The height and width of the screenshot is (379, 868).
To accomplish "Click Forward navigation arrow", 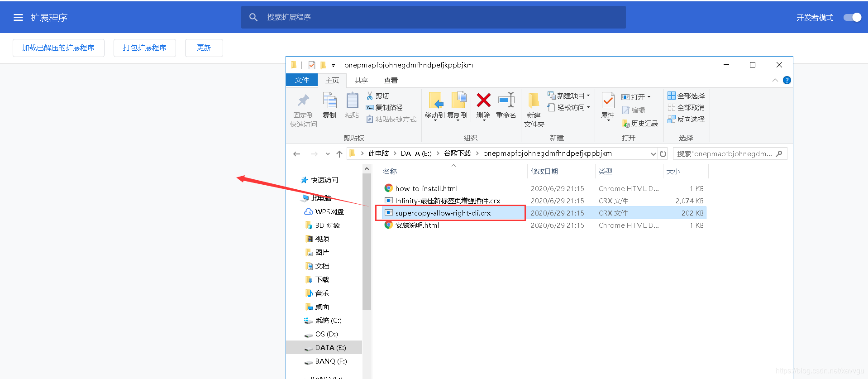I will [x=314, y=154].
